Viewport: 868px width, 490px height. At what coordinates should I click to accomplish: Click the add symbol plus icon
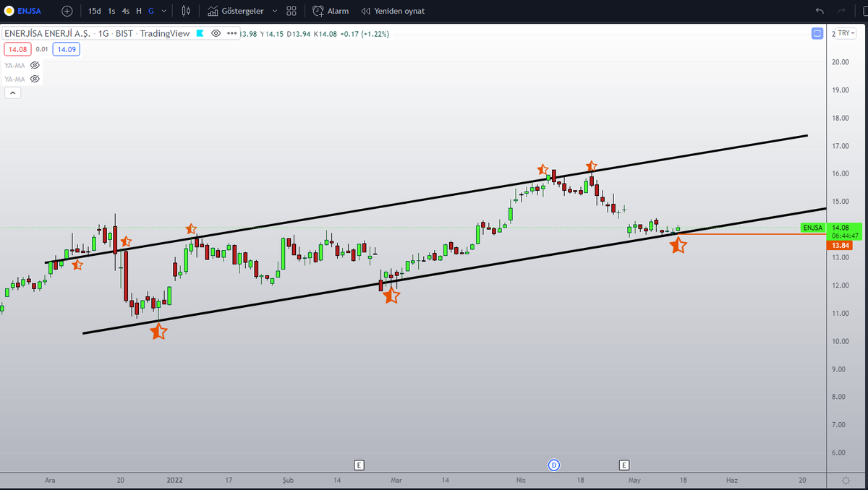tap(67, 11)
